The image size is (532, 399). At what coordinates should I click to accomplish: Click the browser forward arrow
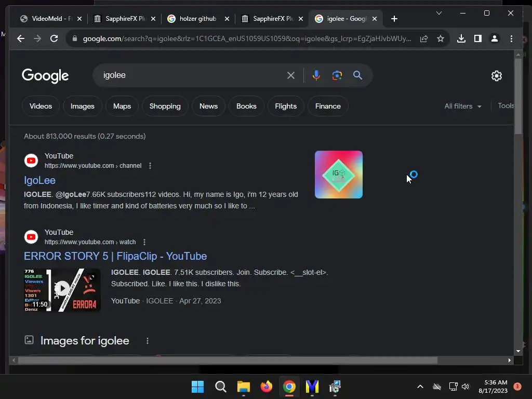point(37,38)
